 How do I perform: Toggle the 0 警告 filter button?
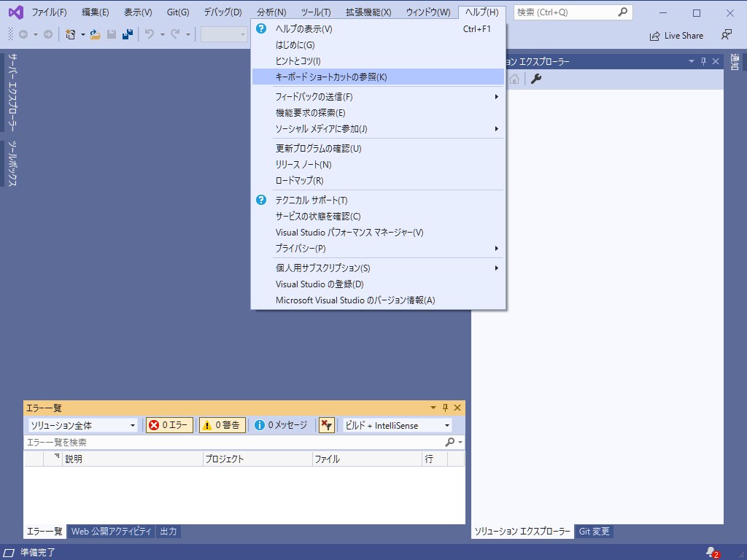click(x=222, y=425)
